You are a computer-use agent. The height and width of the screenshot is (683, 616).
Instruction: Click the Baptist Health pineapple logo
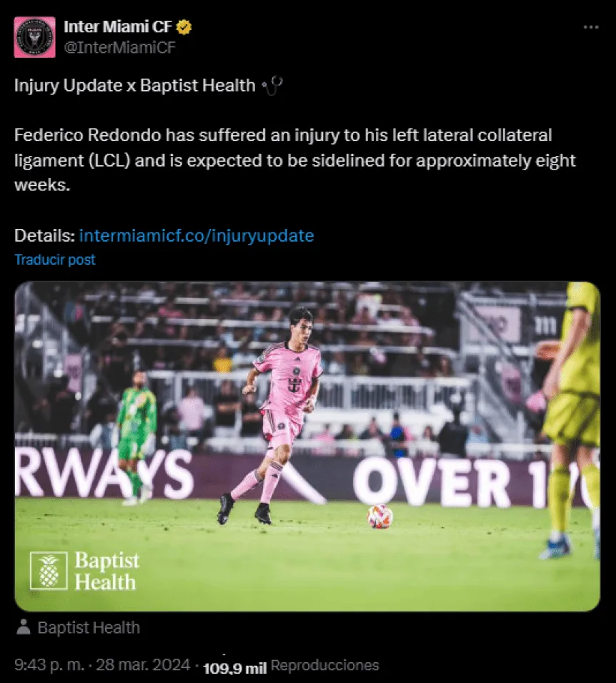49,571
